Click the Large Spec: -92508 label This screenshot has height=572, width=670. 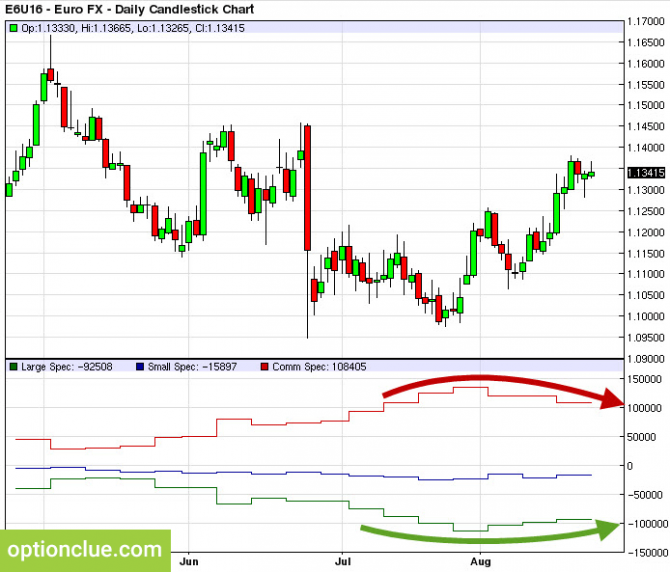tap(67, 367)
